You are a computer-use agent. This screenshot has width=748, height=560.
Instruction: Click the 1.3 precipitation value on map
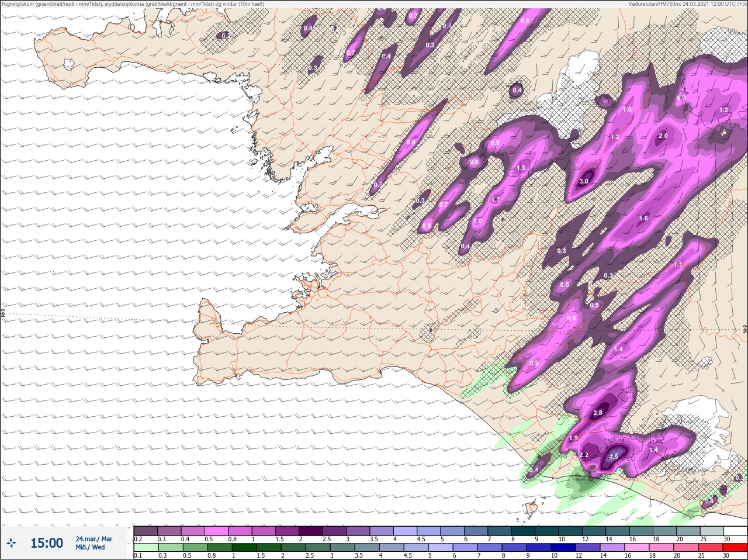pos(521,168)
